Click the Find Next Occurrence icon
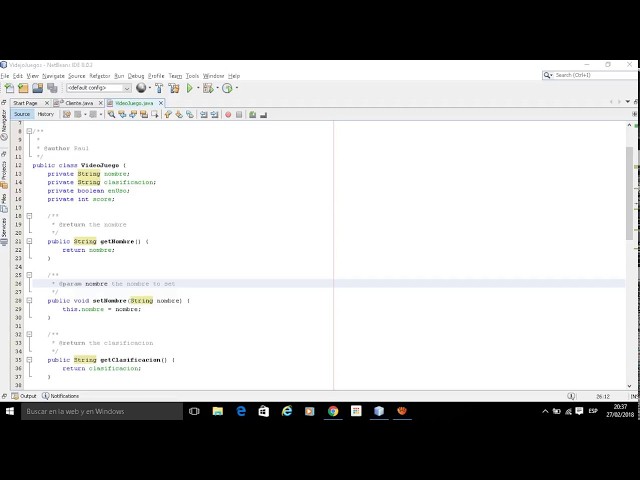640x480 pixels. pyautogui.click(x=133, y=115)
